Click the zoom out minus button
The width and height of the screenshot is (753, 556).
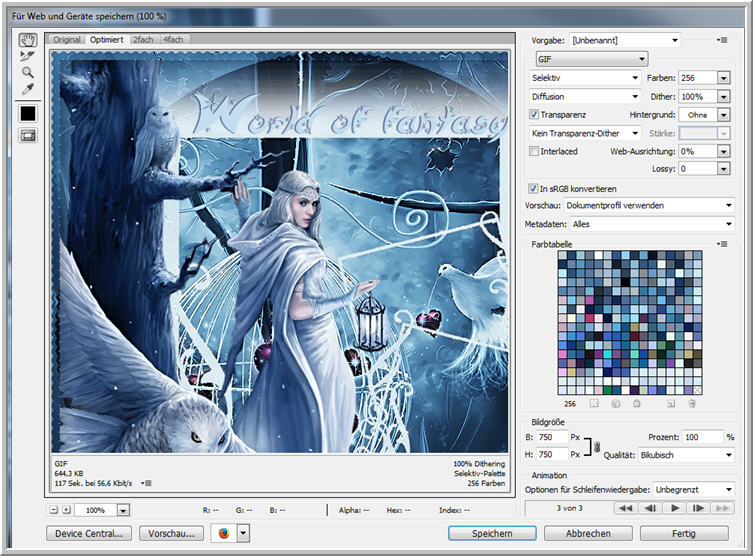pyautogui.click(x=54, y=510)
